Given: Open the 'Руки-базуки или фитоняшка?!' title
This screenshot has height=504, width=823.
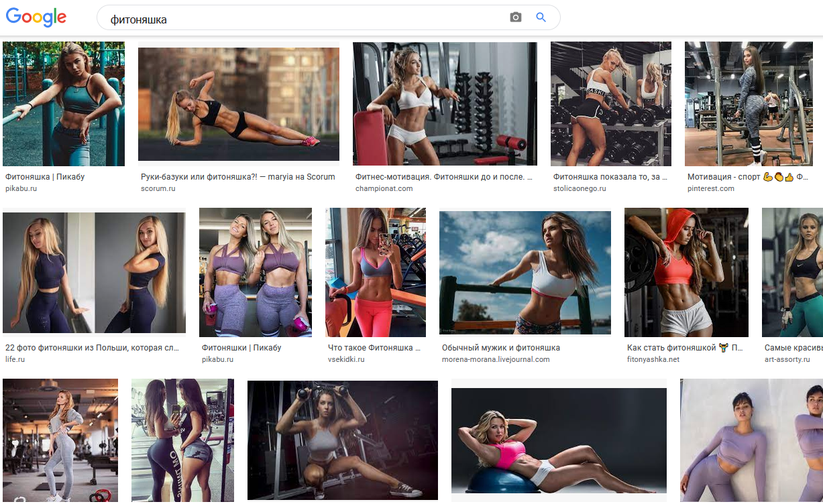Looking at the screenshot, I should pos(237,177).
